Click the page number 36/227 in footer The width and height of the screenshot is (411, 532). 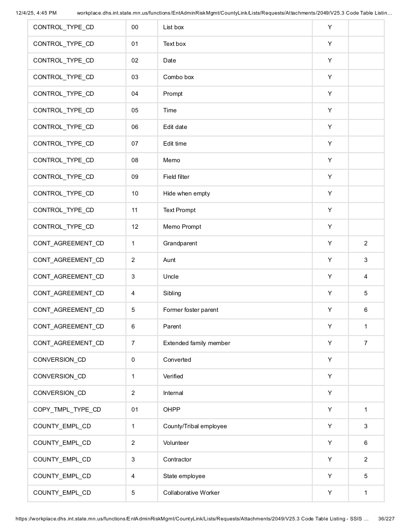tap(386, 518)
